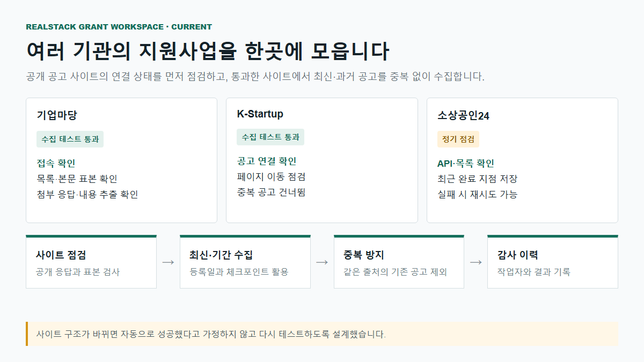Image resolution: width=644 pixels, height=362 pixels.
Task: Select 'API·목록 확인' in 소상공인24 card
Action: [466, 164]
